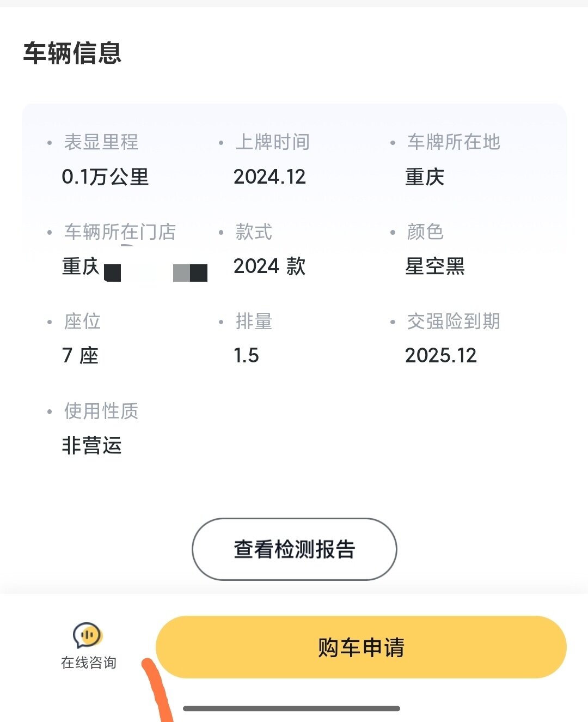Tap the 交强险到期 insurance expiry label
This screenshot has height=722, width=588.
454,321
